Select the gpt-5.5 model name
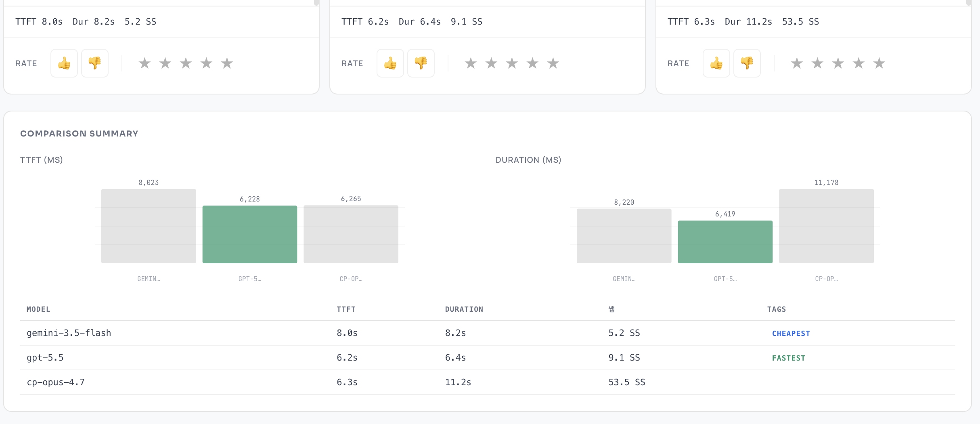The height and width of the screenshot is (424, 980). [45, 358]
